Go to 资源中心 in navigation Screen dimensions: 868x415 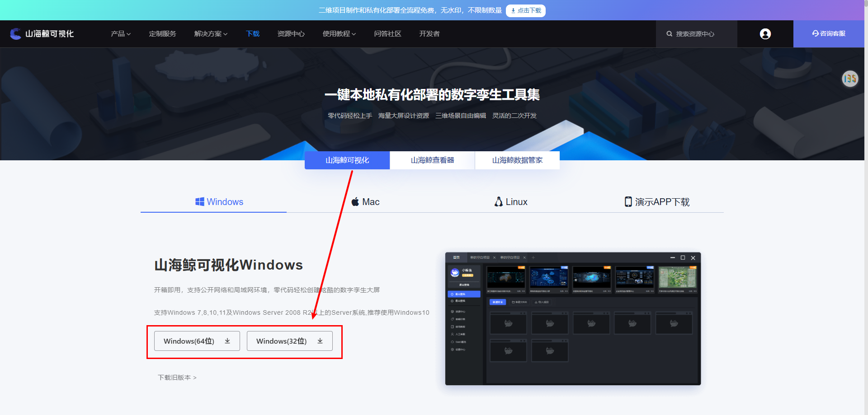coord(291,34)
